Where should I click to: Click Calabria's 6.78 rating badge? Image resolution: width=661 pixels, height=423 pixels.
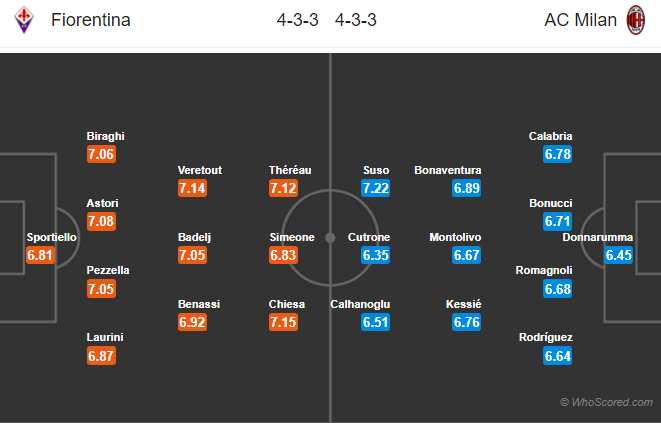tap(557, 154)
